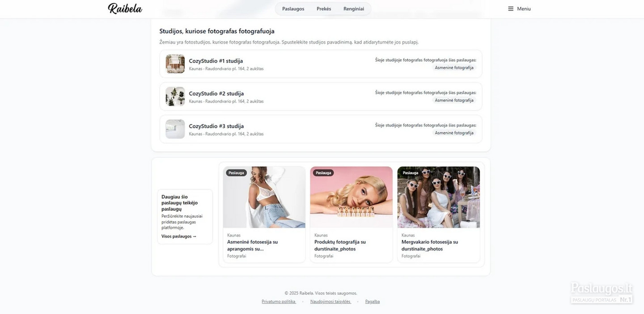Click the Daugiau šio paslaugų teikėjo paslaugų heading
The height and width of the screenshot is (314, 644).
(179, 203)
